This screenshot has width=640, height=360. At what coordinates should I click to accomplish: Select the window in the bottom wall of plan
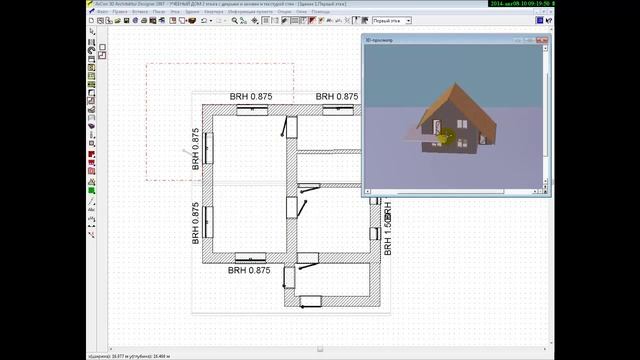click(250, 258)
